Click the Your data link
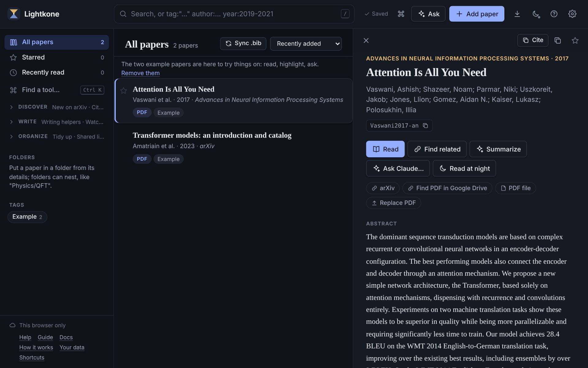Viewport: 588px width, 368px height. 72,347
